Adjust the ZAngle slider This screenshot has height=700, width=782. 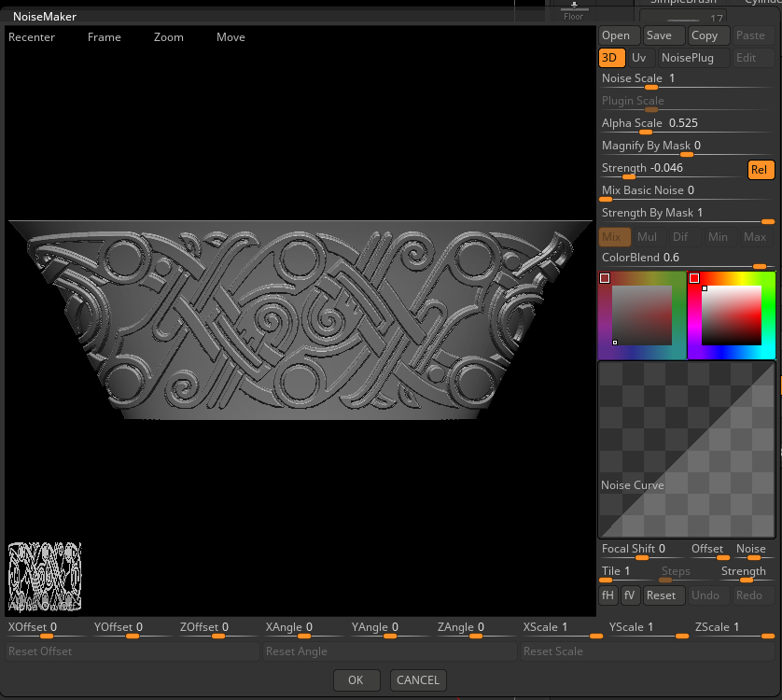pyautogui.click(x=476, y=629)
